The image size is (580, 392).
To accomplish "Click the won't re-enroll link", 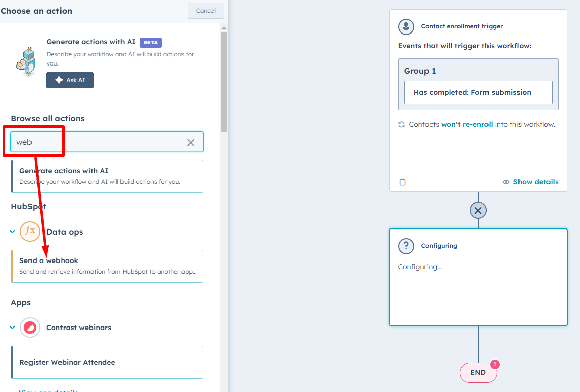I will point(467,124).
